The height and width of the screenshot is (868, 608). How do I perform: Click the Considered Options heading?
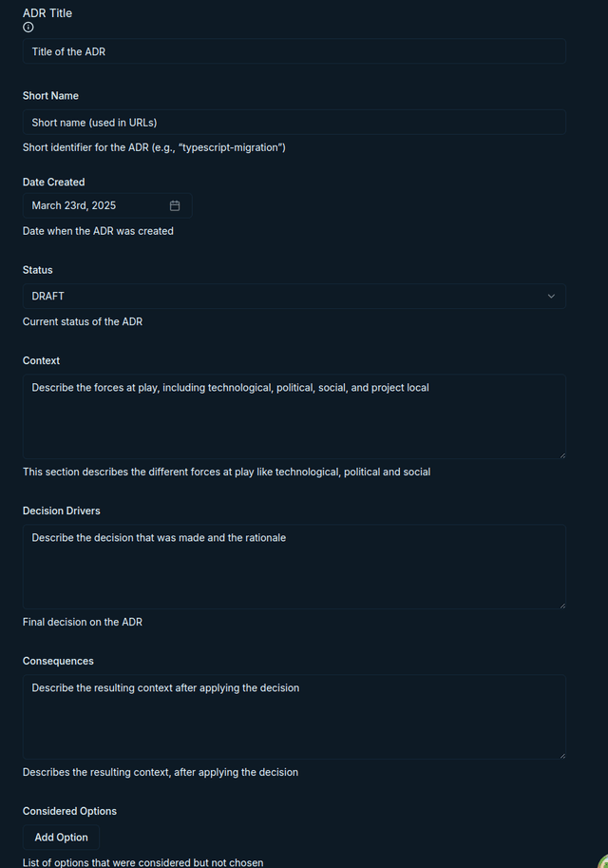coord(69,811)
